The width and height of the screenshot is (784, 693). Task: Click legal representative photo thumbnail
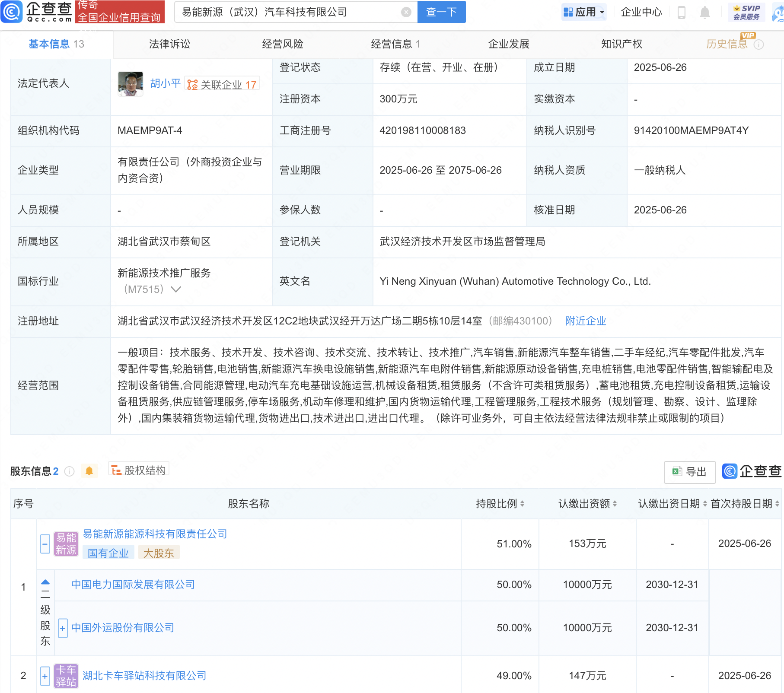click(131, 84)
